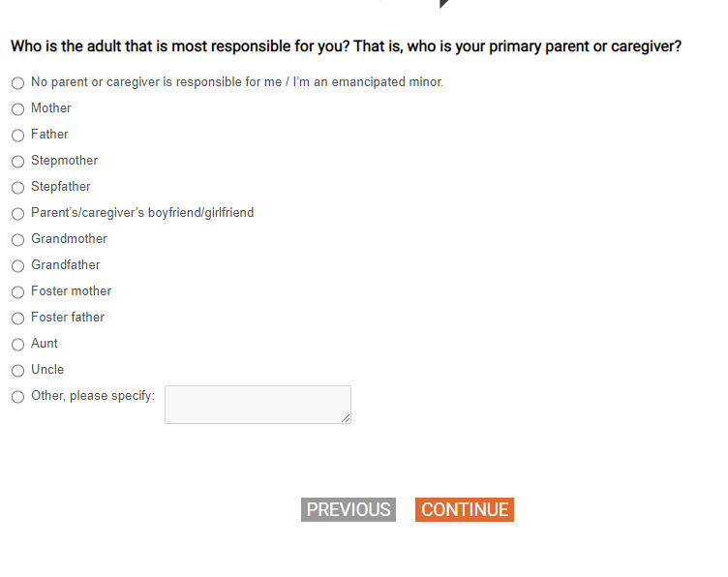Click the resize handle of the text box
This screenshot has height=577, width=728.
click(347, 418)
